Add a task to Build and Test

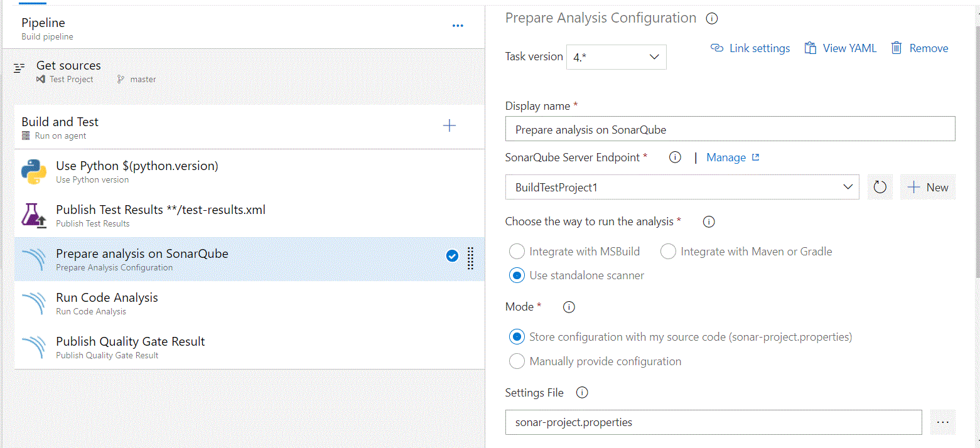[450, 126]
